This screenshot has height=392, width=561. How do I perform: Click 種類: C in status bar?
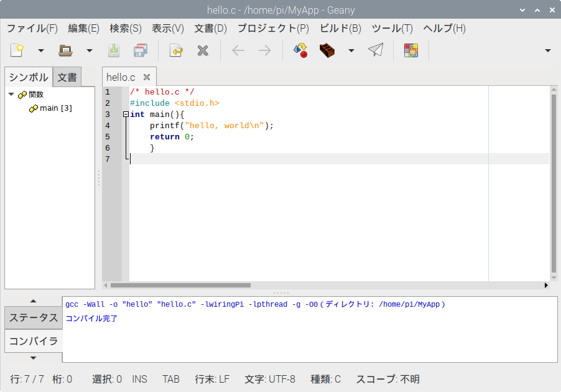(x=325, y=379)
